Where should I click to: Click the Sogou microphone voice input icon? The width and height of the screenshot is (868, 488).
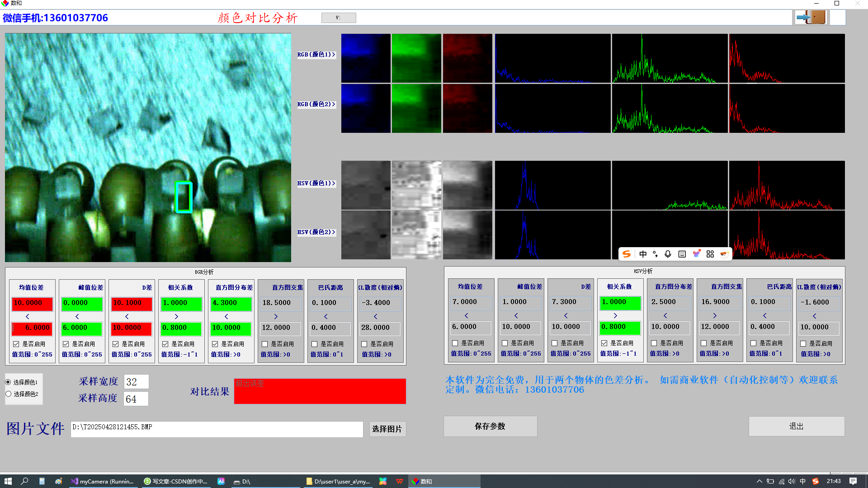click(668, 254)
